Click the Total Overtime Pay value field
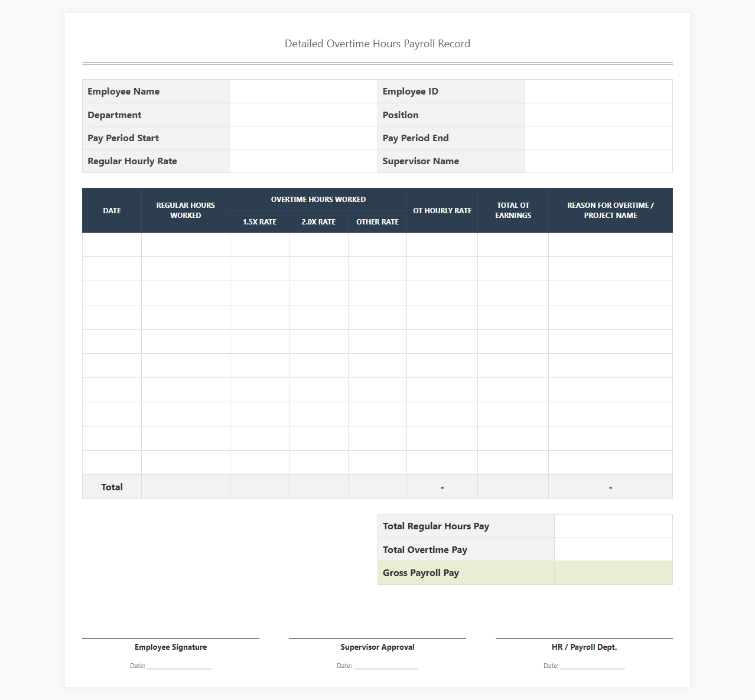Image resolution: width=755 pixels, height=700 pixels. (x=613, y=549)
